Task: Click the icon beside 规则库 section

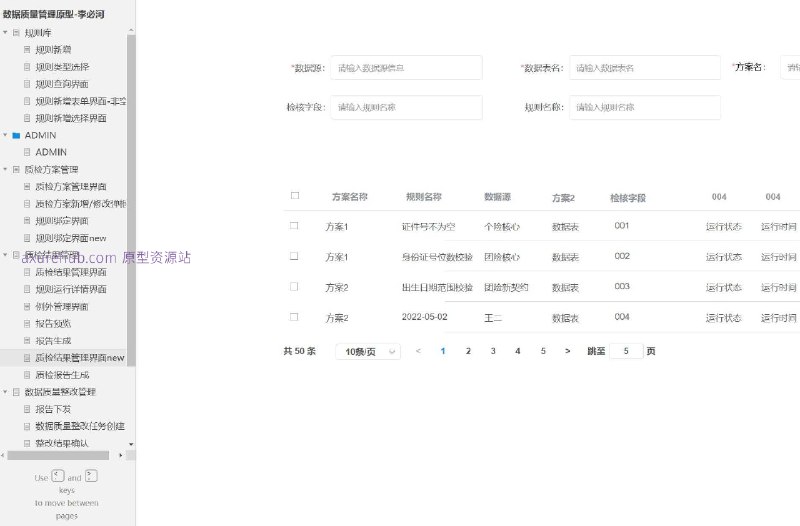Action: (x=16, y=33)
